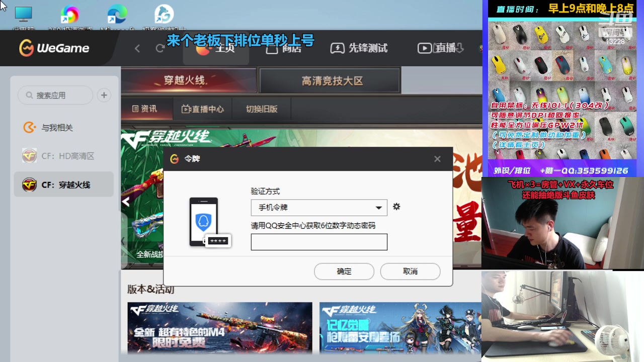The image size is (644, 362).
Task: Expand the 手机令牌 verification dropdown
Action: (x=319, y=208)
